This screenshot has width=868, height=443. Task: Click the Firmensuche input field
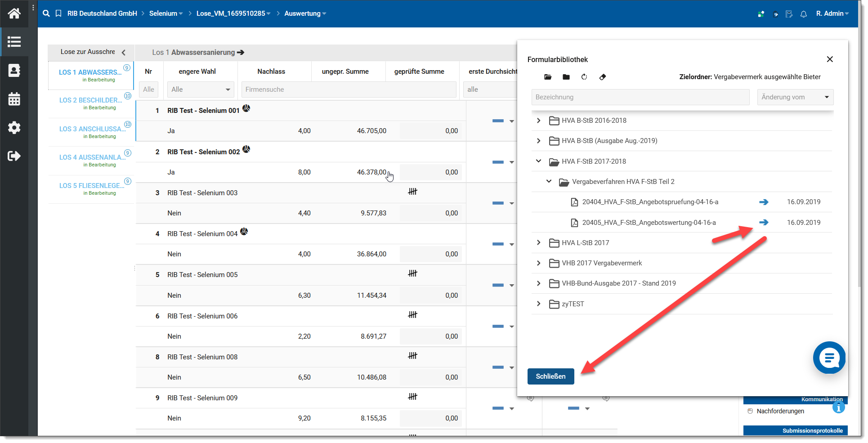click(349, 89)
